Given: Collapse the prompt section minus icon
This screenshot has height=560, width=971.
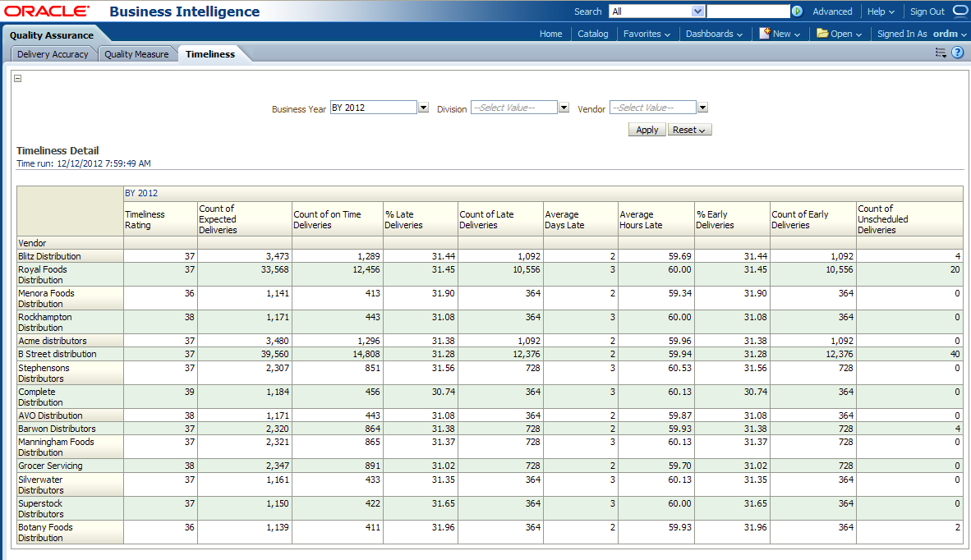Looking at the screenshot, I should coord(18,79).
